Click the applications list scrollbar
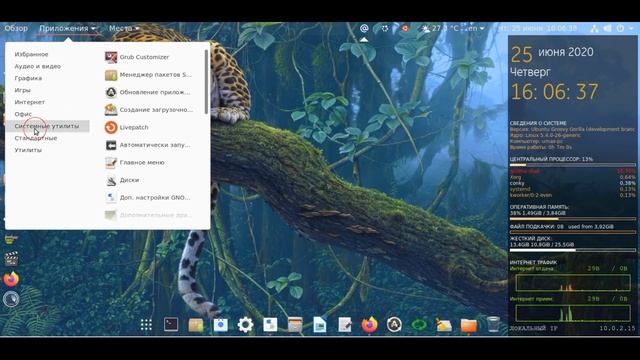Image resolution: width=640 pixels, height=360 pixels. pyautogui.click(x=207, y=82)
